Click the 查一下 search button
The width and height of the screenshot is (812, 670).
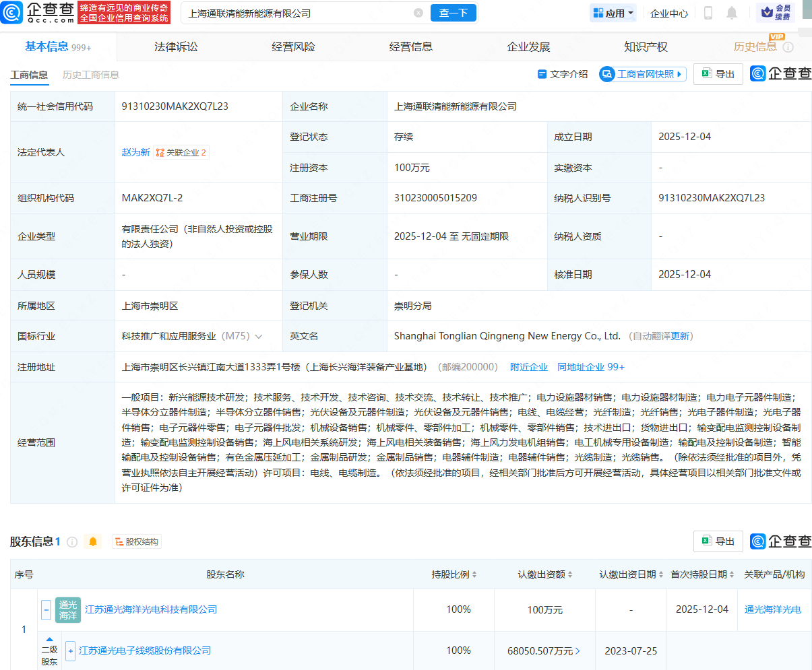(453, 13)
